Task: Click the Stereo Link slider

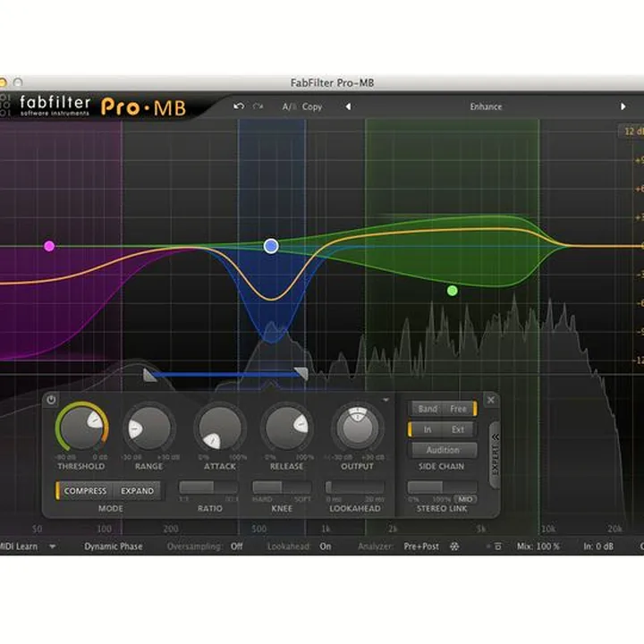Action: (x=442, y=487)
